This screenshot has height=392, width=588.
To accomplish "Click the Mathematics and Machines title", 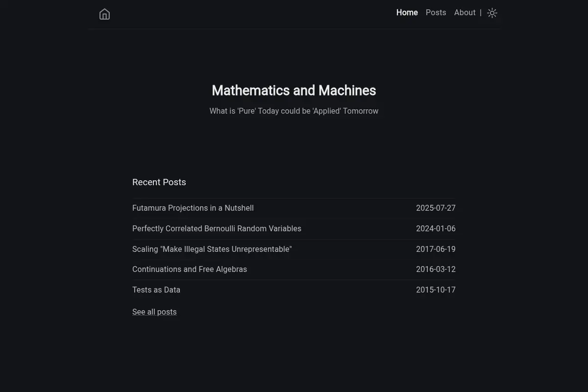I will click(294, 91).
